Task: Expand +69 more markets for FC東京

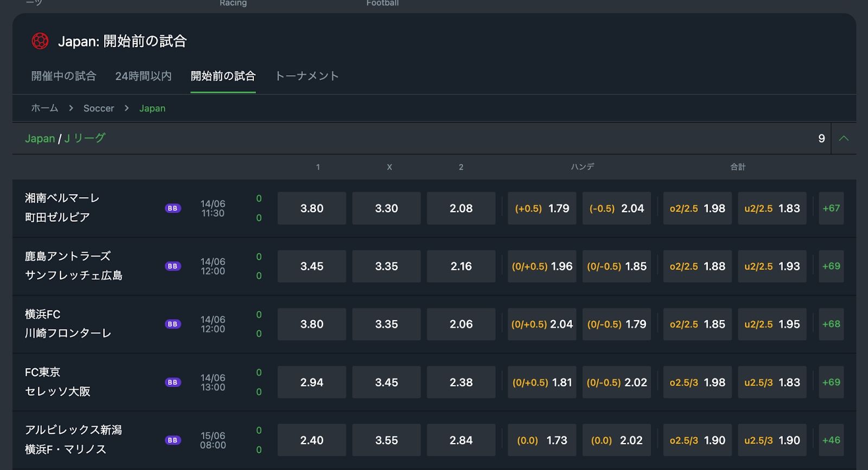Action: tap(831, 382)
